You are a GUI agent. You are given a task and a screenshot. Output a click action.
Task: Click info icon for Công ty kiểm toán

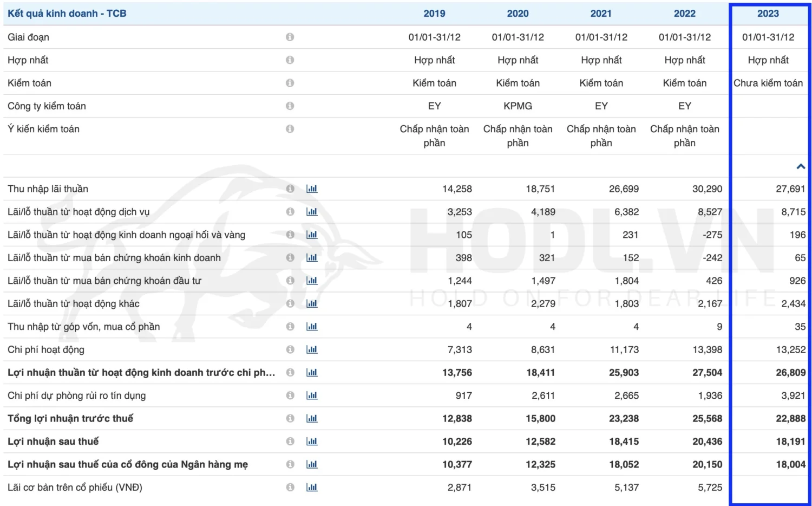click(290, 106)
